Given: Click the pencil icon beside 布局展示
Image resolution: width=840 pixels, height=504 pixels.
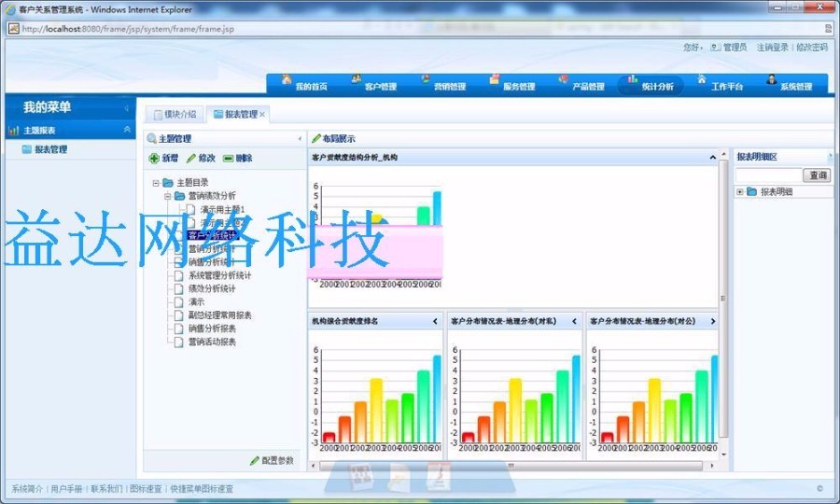Looking at the screenshot, I should point(316,139).
